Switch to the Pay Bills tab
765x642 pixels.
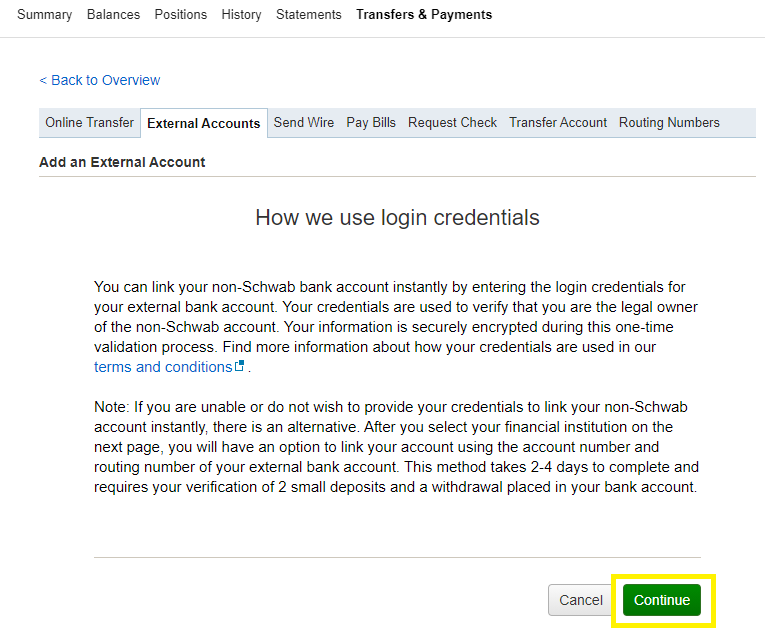pos(371,122)
